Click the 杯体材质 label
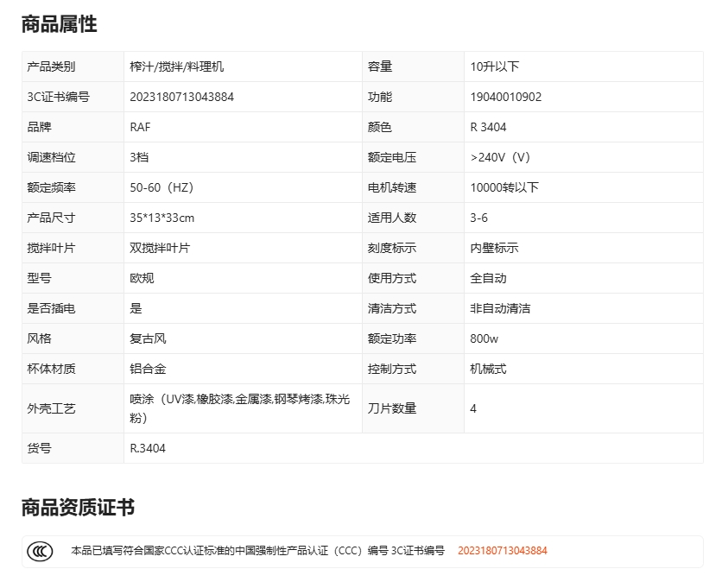 point(51,369)
